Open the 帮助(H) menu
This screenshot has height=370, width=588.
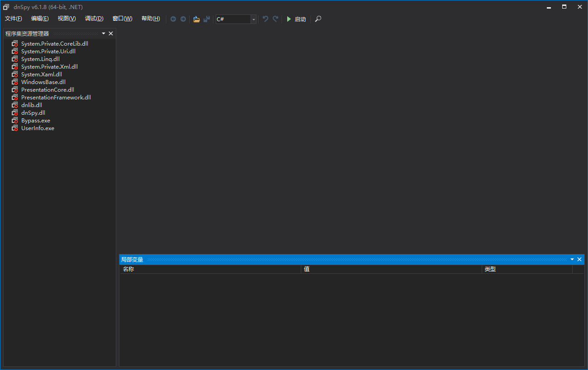point(151,19)
